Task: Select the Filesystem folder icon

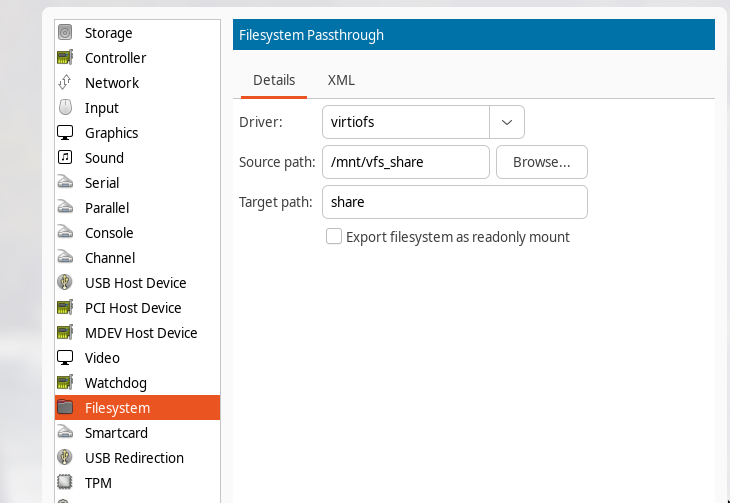Action: (65, 408)
